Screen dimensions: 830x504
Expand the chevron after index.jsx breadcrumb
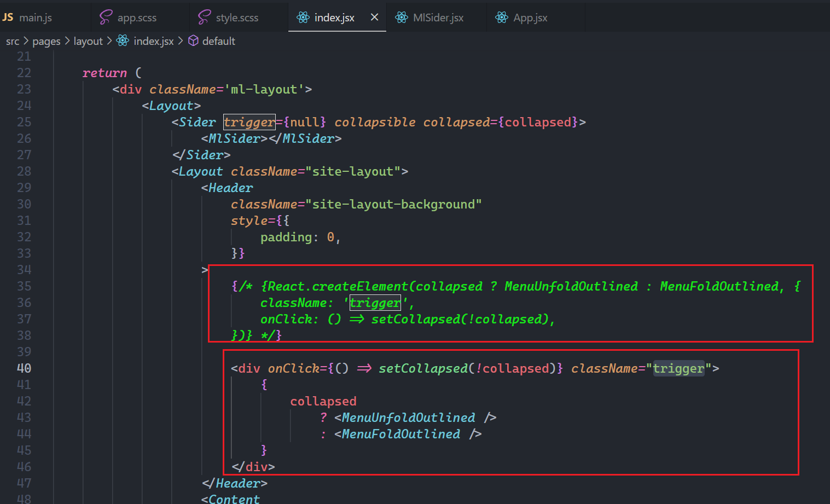[180, 41]
